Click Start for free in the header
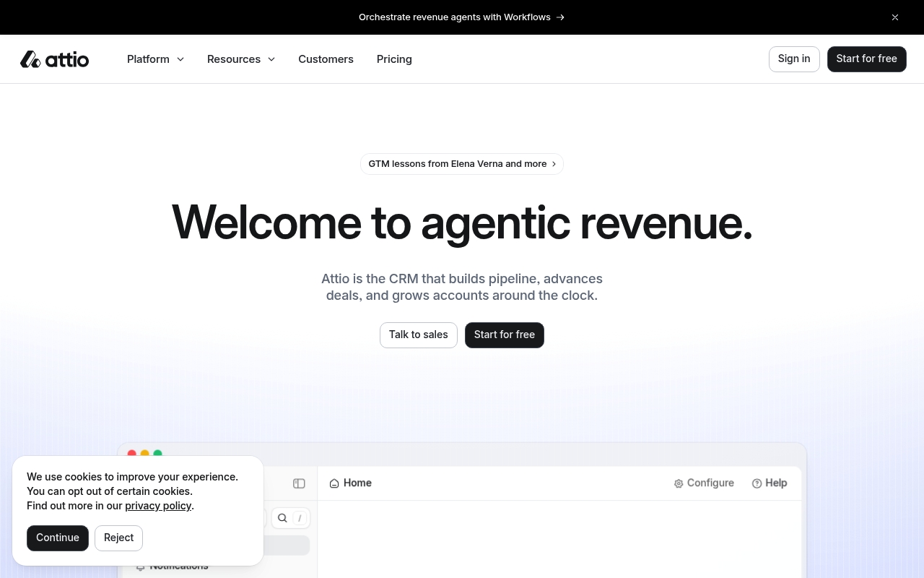 pyautogui.click(x=866, y=59)
